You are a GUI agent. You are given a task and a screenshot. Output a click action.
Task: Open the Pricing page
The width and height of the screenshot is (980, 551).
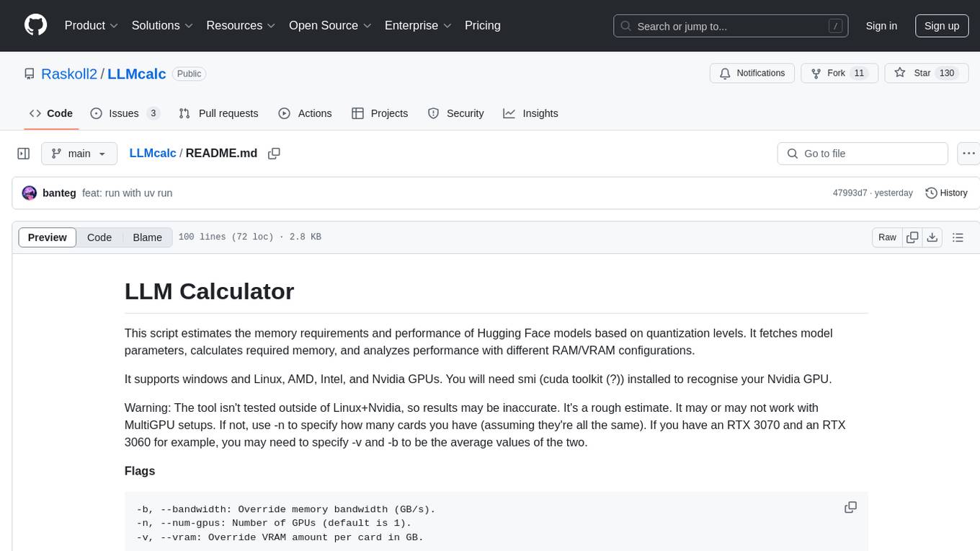(483, 25)
